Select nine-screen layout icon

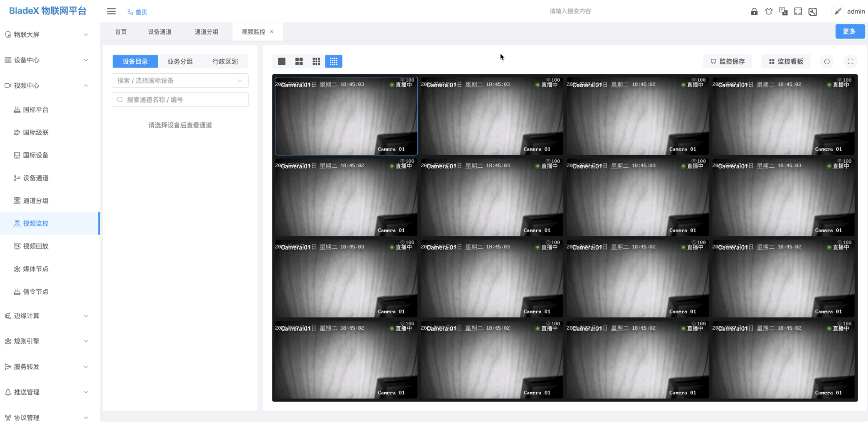(316, 62)
